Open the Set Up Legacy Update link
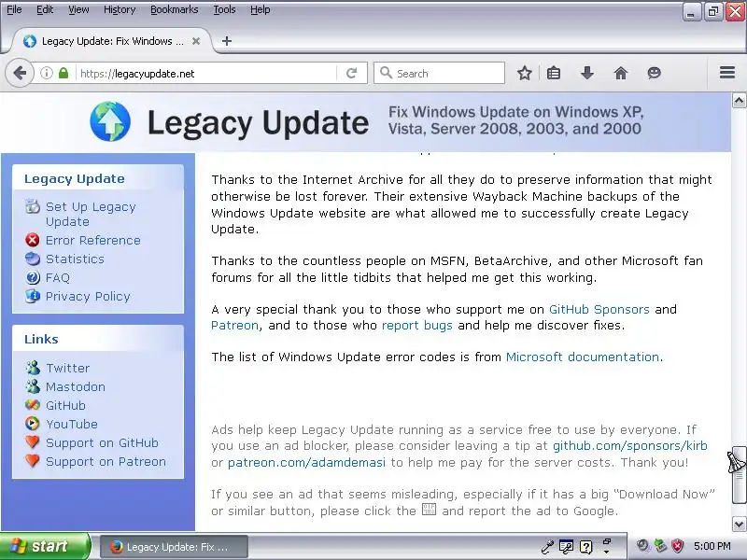 tap(91, 215)
